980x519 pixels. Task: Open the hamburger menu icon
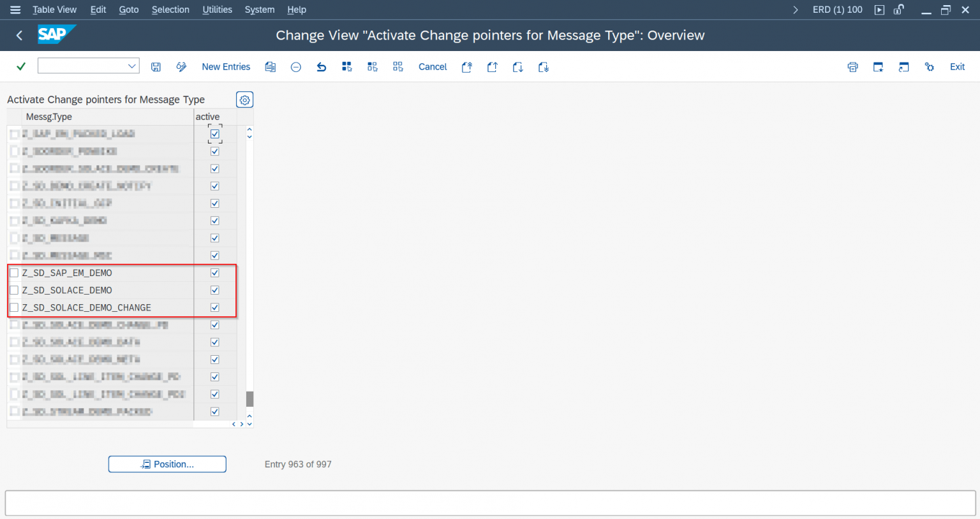(15, 10)
